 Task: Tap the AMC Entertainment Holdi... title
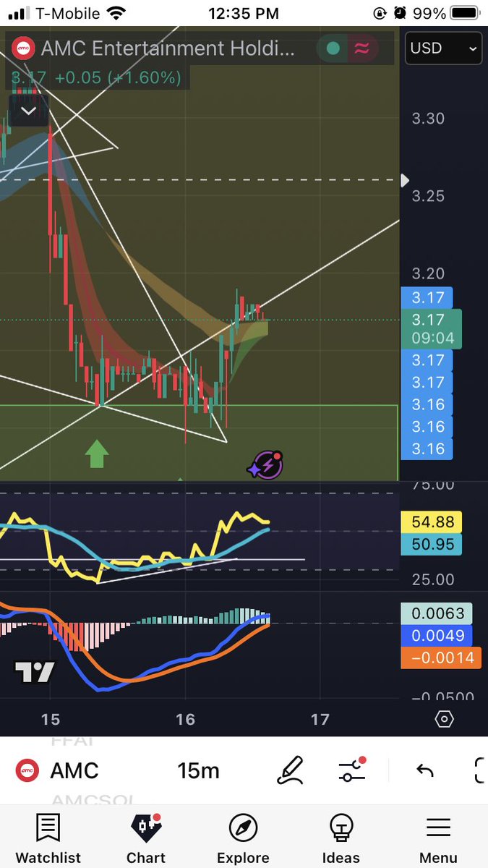pyautogui.click(x=168, y=49)
